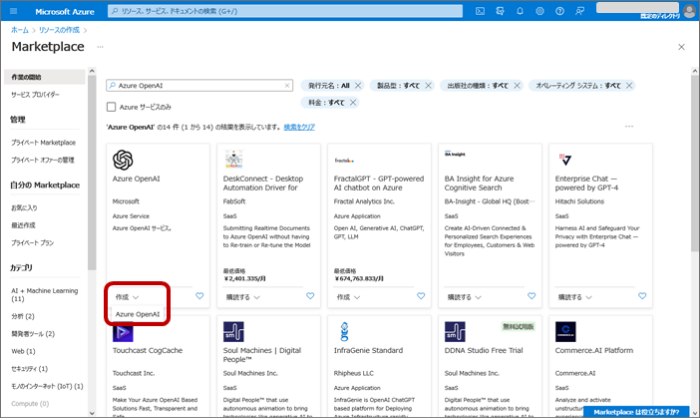Select サービス プロバイダー in the sidebar

pos(35,95)
